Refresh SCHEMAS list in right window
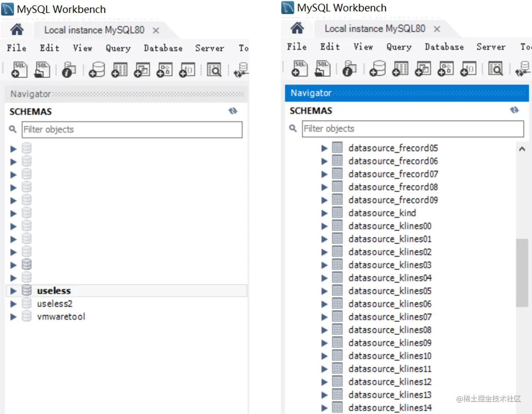 [514, 110]
